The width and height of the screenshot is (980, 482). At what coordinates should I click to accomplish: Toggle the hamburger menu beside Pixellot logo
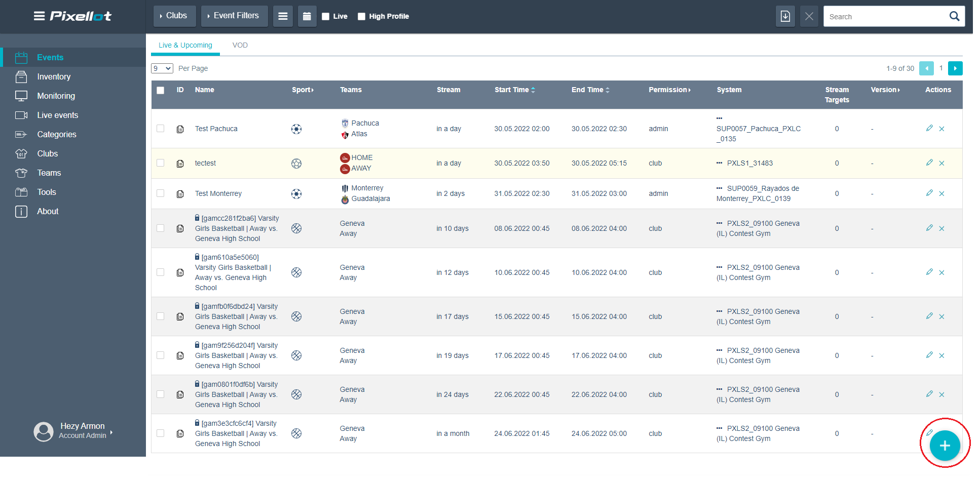tap(39, 16)
